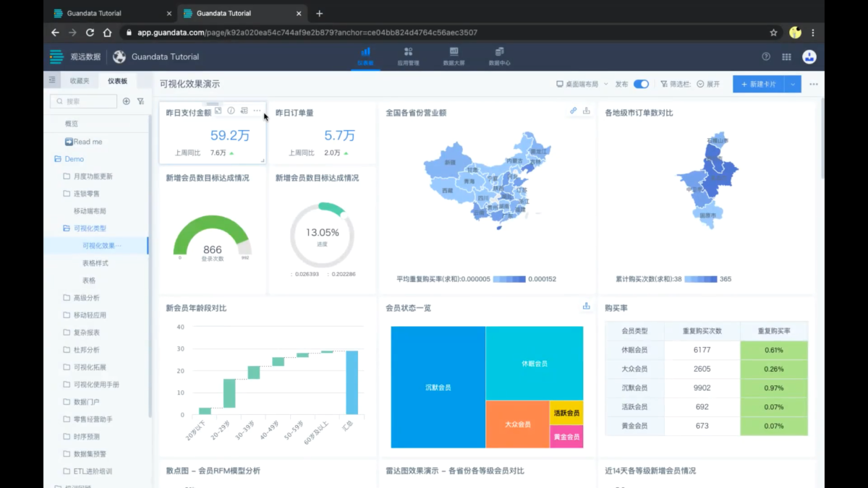Click the 0.97% cell for 沉默会员
The width and height of the screenshot is (868, 488).
tap(774, 388)
